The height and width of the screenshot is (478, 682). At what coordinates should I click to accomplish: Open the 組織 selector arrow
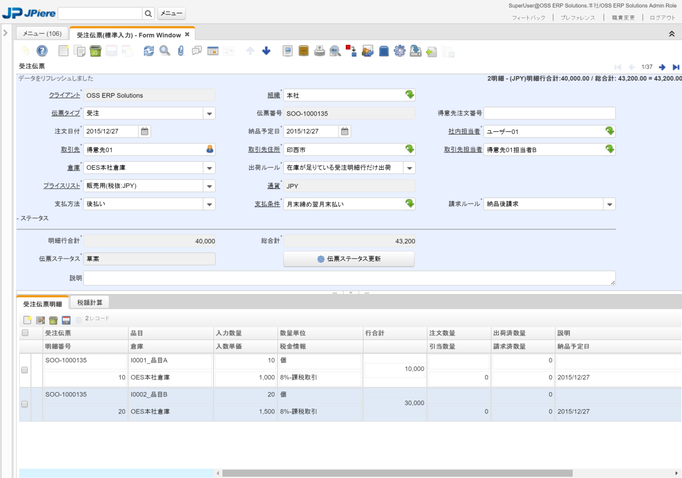click(409, 94)
